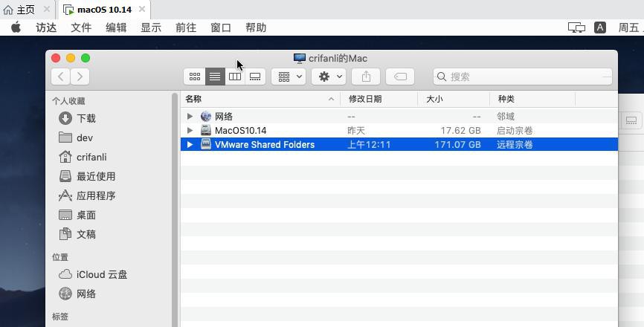Screen dimensions: 644x327
Task: Select the VMware Shared Folders drive icon
Action: pyautogui.click(x=206, y=144)
